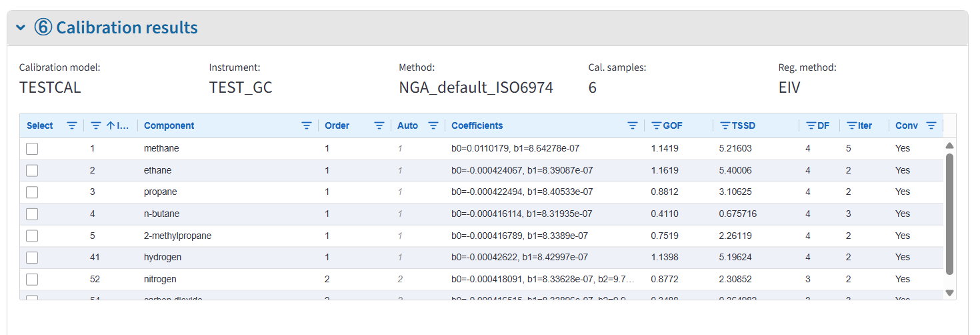The height and width of the screenshot is (335, 980).
Task: Click the 'Calibration results' section title
Action: pos(127,27)
